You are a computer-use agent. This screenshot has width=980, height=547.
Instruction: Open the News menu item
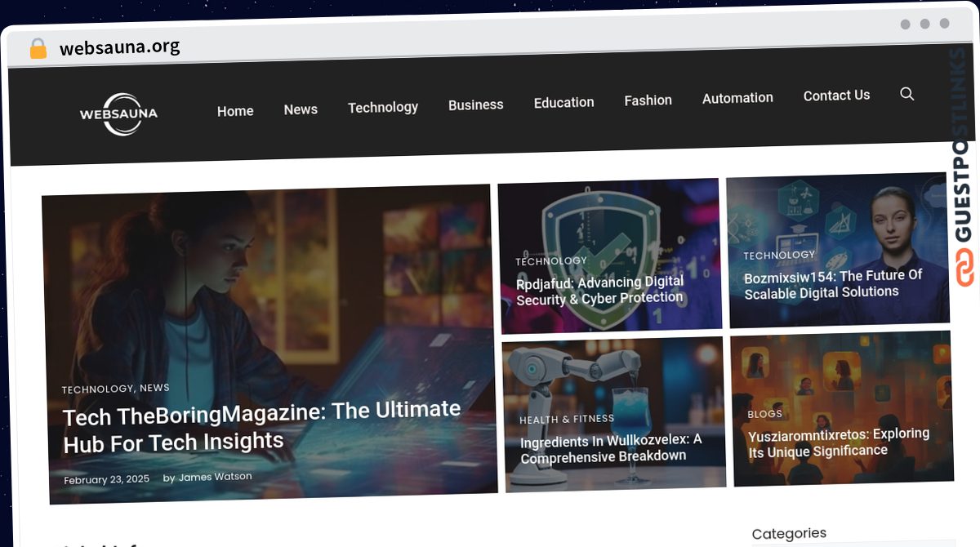[301, 109]
